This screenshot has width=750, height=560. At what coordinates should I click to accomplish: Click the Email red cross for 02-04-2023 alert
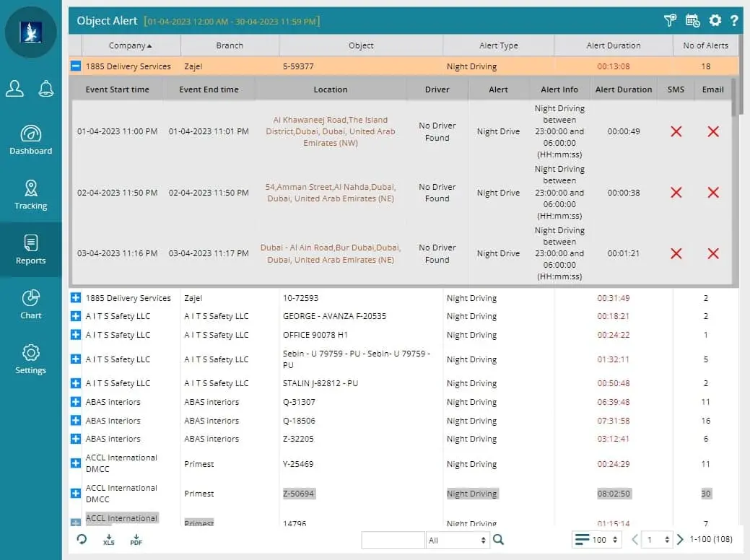(x=713, y=193)
